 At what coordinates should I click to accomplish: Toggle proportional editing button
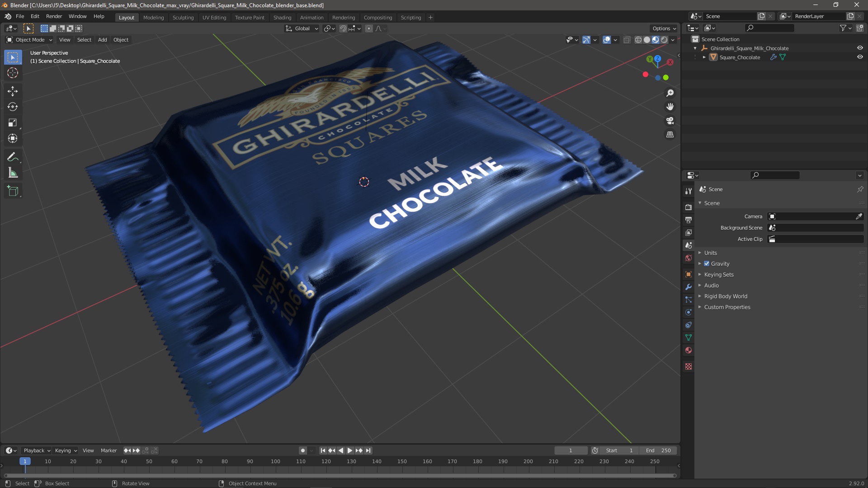pos(369,28)
